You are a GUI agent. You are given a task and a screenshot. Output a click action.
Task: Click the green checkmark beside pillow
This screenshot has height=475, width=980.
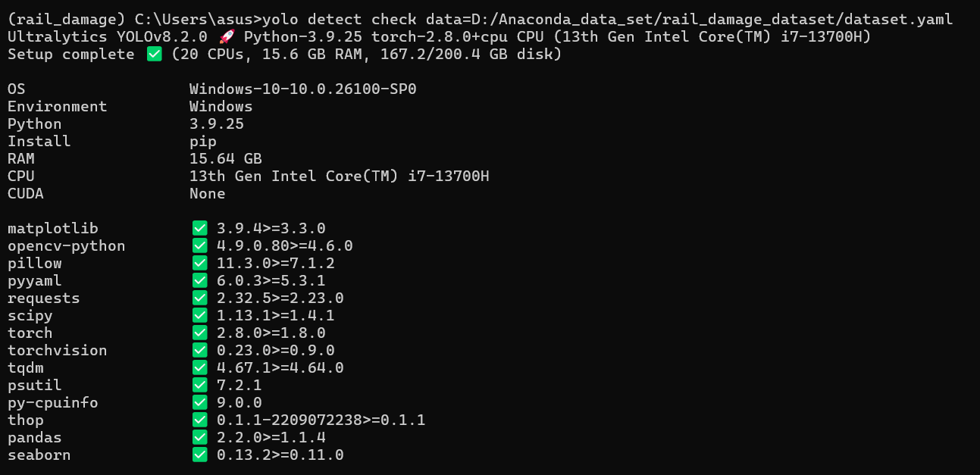[199, 263]
